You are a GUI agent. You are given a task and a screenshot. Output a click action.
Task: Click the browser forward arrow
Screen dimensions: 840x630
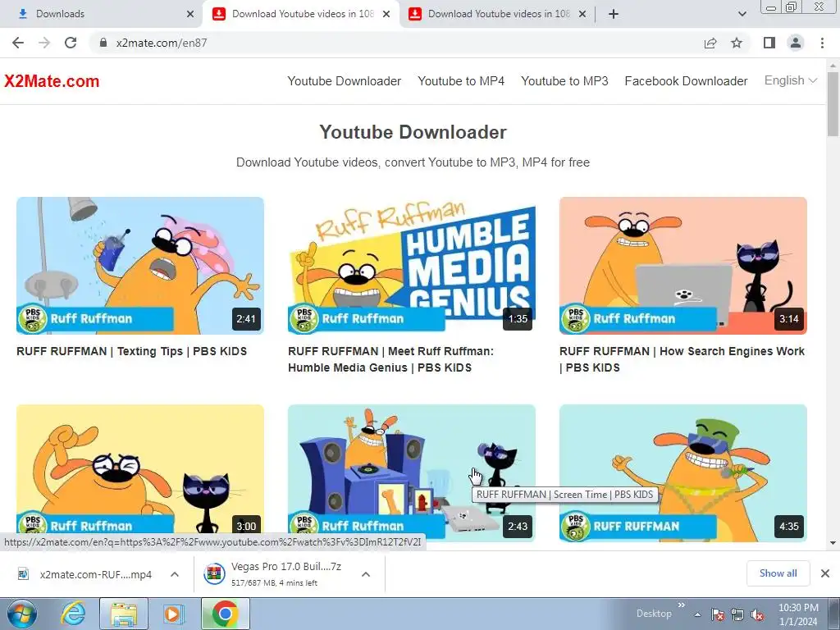(44, 43)
